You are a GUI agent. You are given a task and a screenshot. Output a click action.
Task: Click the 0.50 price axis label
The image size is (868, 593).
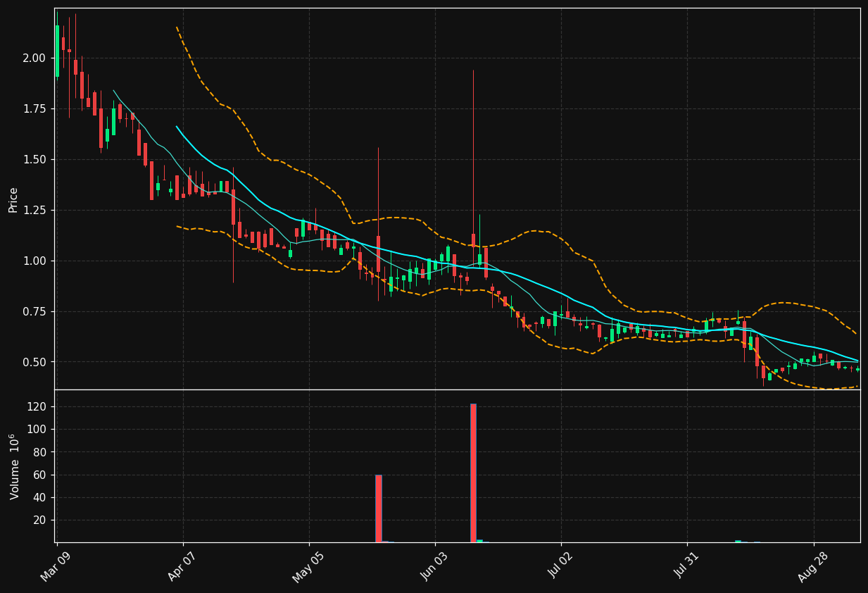click(x=34, y=362)
